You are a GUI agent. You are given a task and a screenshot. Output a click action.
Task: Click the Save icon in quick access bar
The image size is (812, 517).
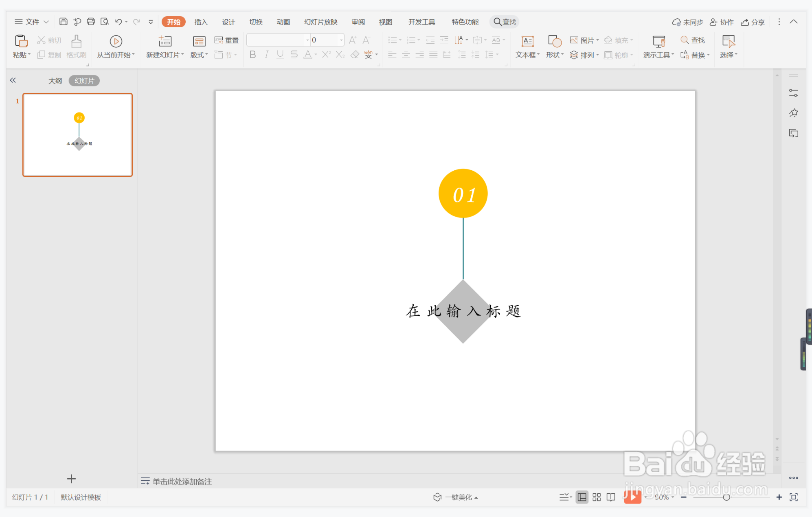click(x=63, y=22)
